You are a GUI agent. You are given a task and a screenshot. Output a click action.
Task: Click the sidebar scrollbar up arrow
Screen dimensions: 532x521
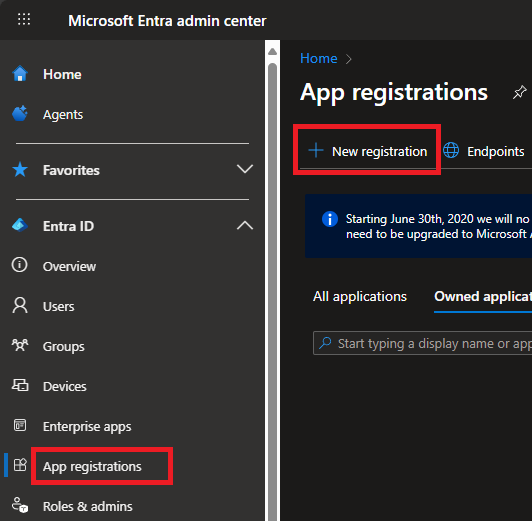pyautogui.click(x=272, y=52)
